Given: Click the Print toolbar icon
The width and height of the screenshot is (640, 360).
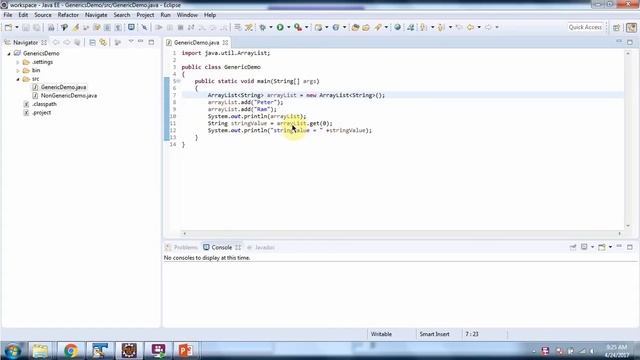Looking at the screenshot, I should [51, 27].
